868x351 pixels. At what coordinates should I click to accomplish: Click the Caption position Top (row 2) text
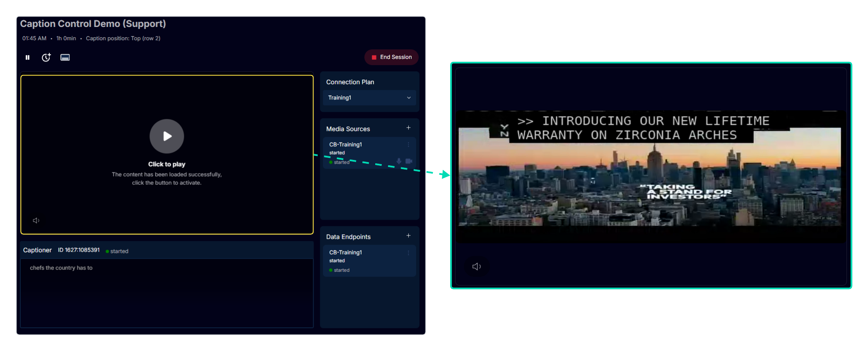pos(123,39)
